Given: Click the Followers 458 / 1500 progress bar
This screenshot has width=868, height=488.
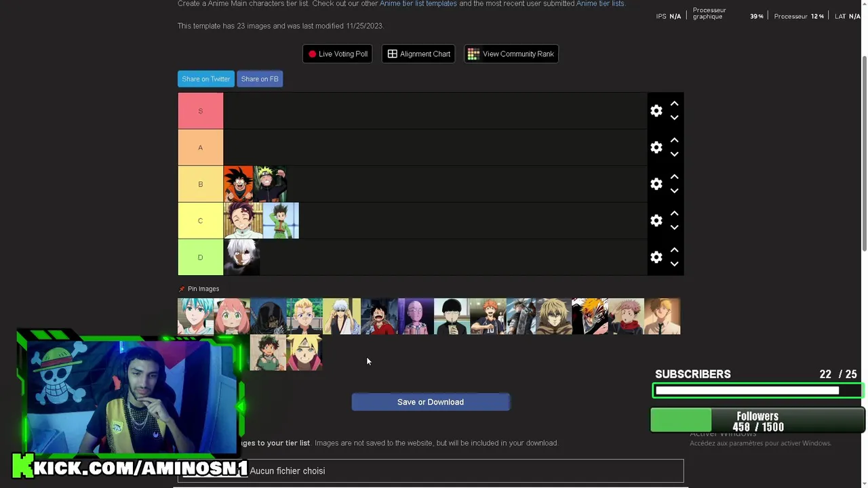Looking at the screenshot, I should (757, 420).
